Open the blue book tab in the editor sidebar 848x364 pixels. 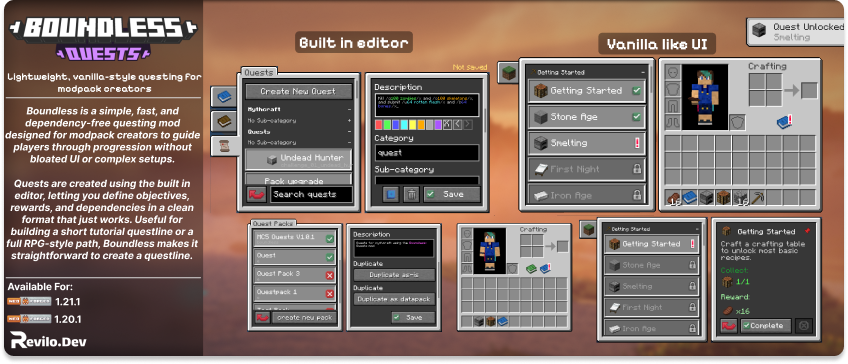[223, 97]
